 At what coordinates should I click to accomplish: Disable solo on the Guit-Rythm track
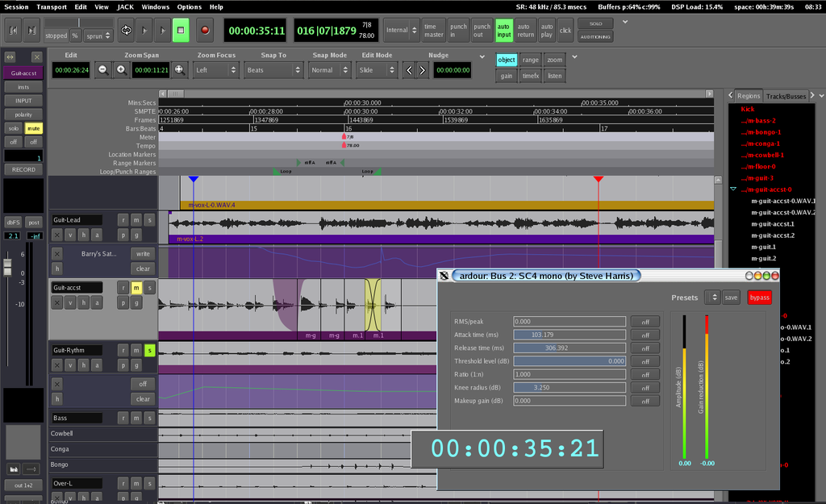[149, 351]
